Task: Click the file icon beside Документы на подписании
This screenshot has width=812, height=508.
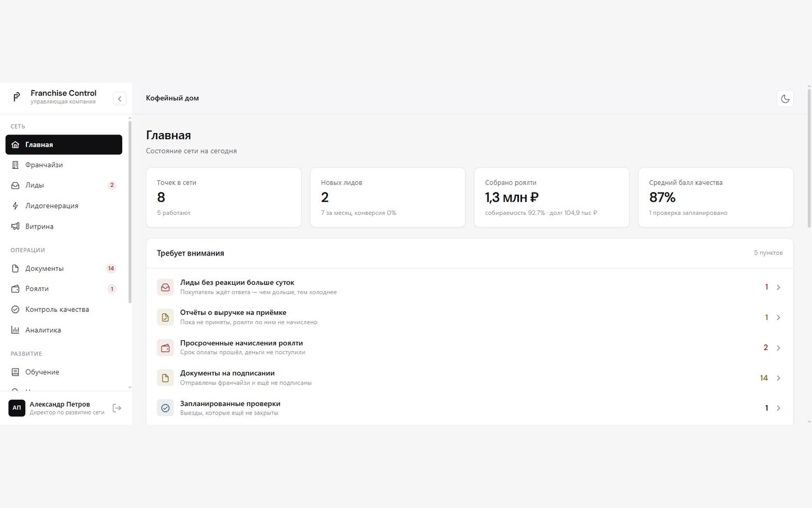Action: pos(165,378)
